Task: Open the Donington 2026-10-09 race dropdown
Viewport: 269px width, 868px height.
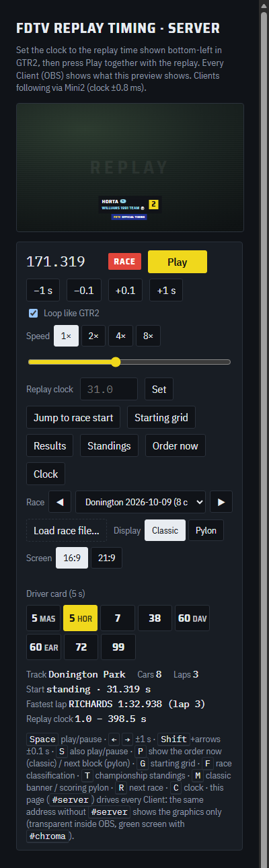Action: pos(141,502)
